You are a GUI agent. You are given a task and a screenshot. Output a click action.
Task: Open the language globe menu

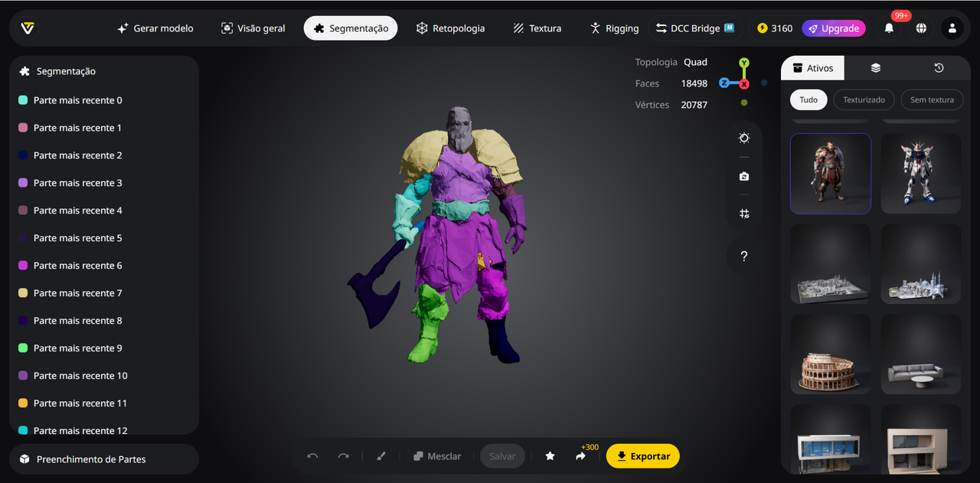coord(921,28)
